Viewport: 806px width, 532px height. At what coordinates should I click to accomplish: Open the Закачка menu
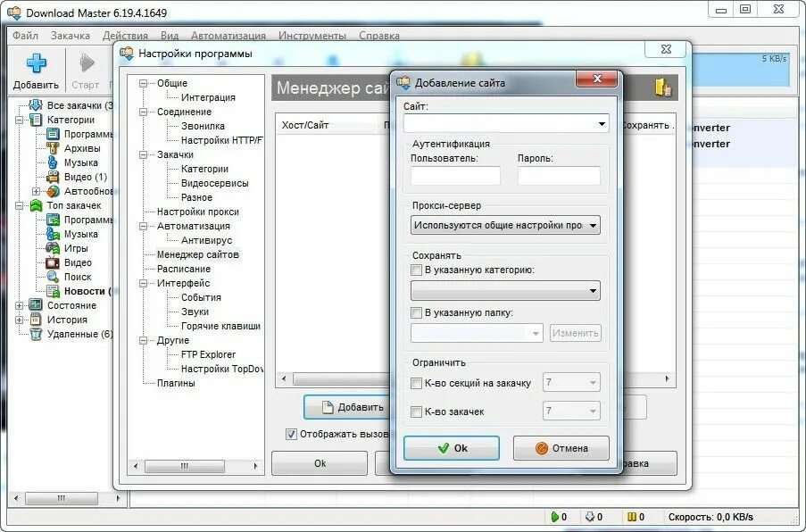[71, 36]
